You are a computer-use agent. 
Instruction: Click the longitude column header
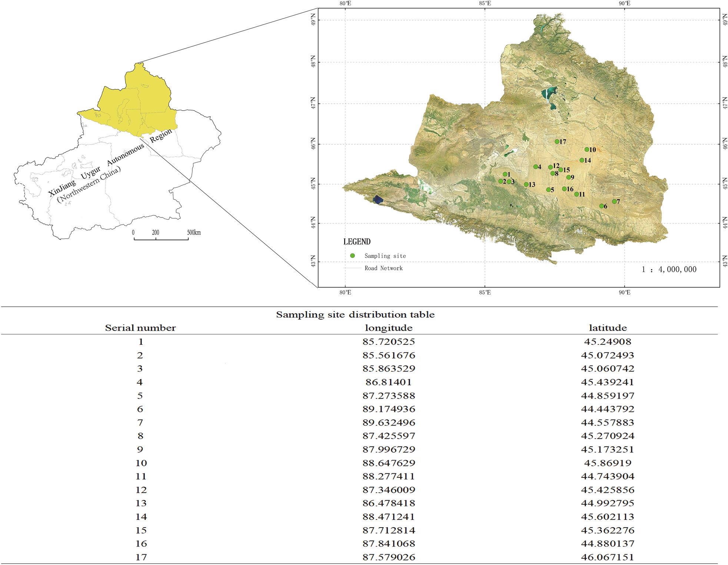coord(388,328)
